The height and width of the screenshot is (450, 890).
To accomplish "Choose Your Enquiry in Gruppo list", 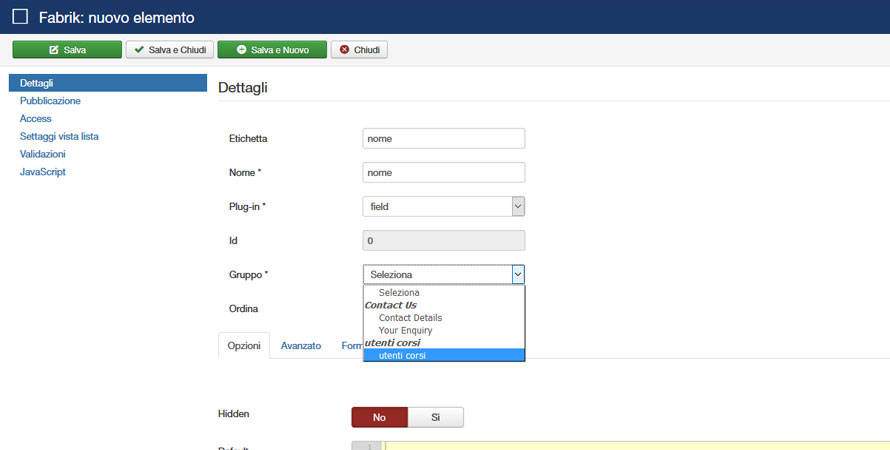I will (444, 330).
